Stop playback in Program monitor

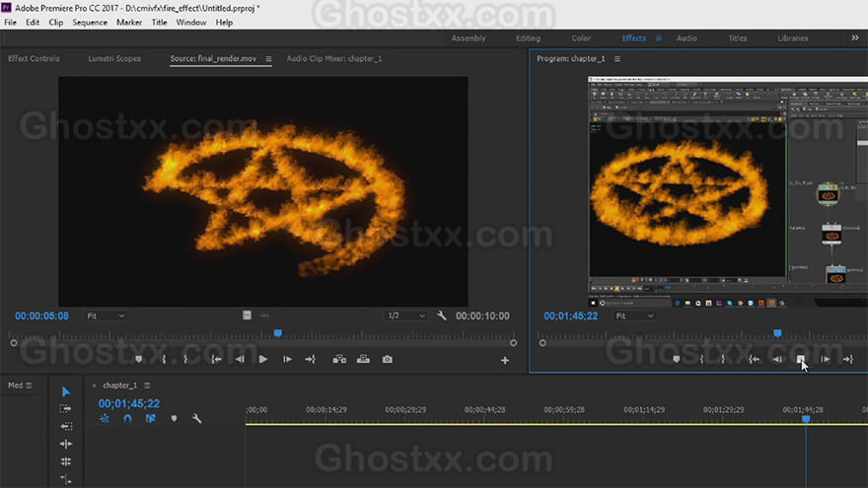[801, 359]
